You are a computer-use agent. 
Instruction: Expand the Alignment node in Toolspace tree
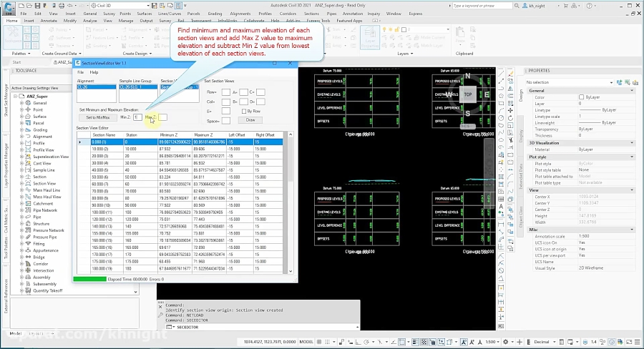[x=21, y=137]
